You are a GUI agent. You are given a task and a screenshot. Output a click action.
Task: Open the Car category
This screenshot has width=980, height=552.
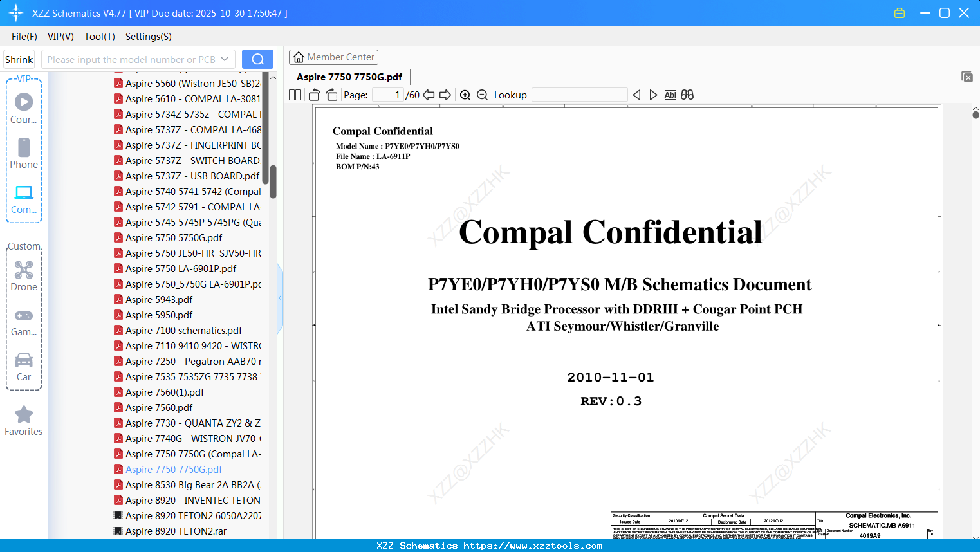pyautogui.click(x=24, y=366)
